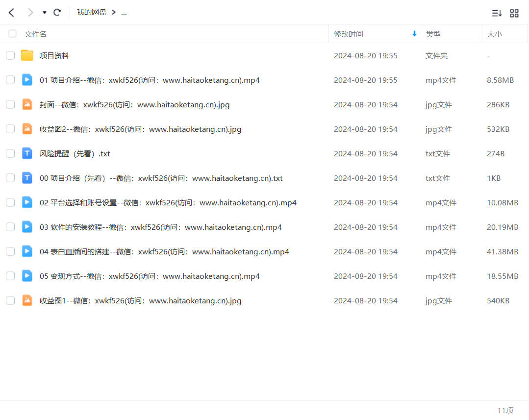Expand the breadcrumb ellipsis

[x=124, y=13]
